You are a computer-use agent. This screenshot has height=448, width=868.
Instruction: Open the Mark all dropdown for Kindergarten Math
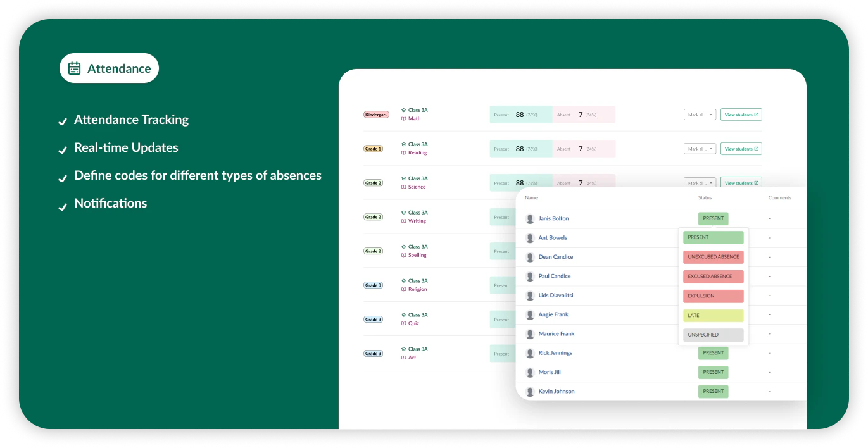click(x=699, y=115)
